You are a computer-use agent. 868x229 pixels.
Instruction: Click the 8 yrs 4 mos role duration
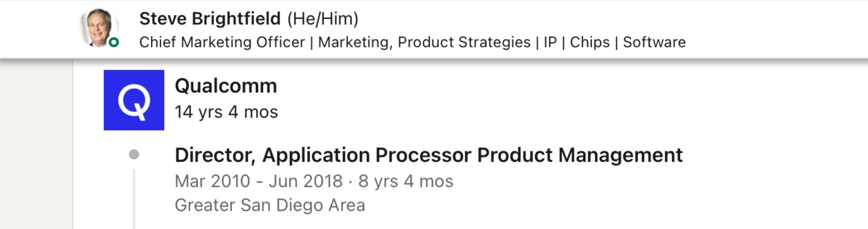pos(406,181)
